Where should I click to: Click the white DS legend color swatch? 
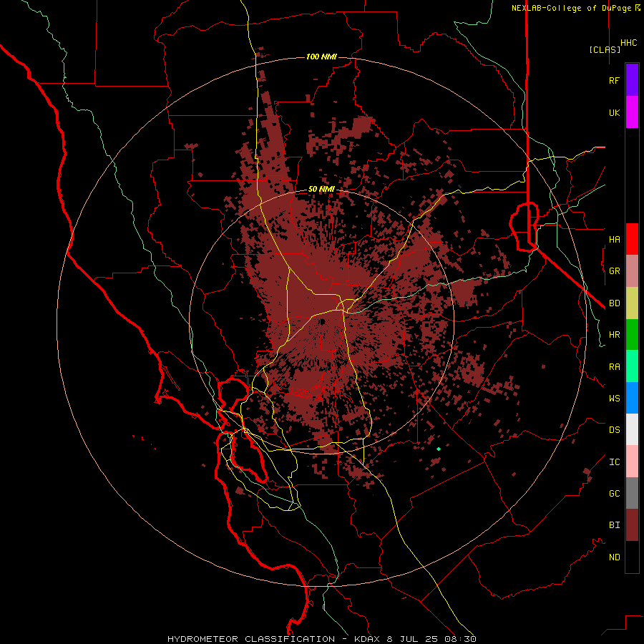tap(632, 429)
